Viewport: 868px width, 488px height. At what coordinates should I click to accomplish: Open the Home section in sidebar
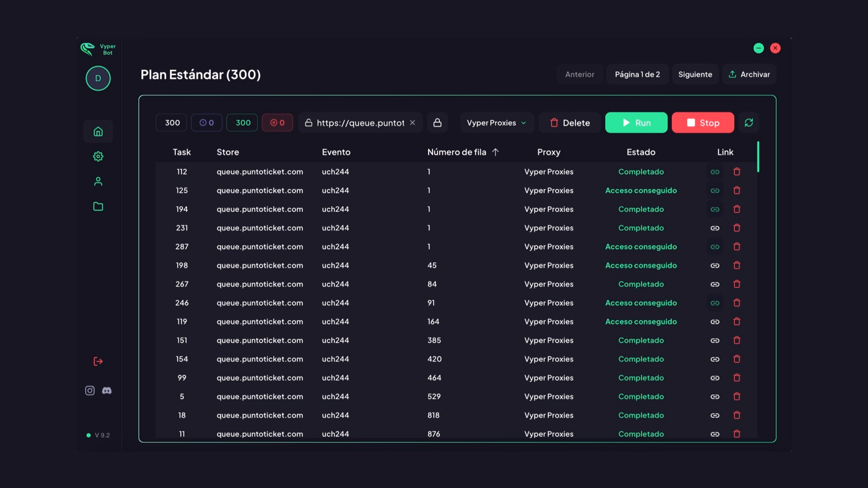pyautogui.click(x=98, y=132)
